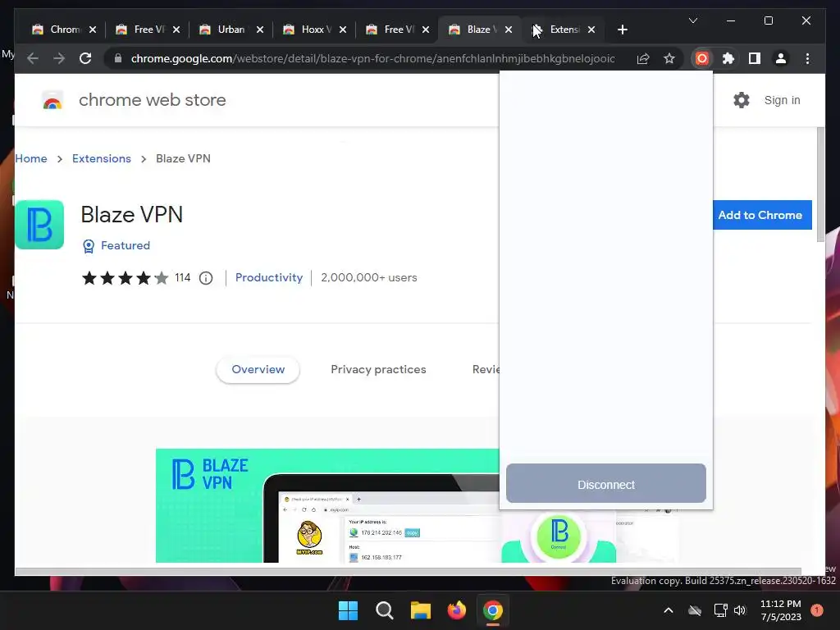The width and height of the screenshot is (840, 630).
Task: Click the chrome web store logo
Action: coord(52,100)
